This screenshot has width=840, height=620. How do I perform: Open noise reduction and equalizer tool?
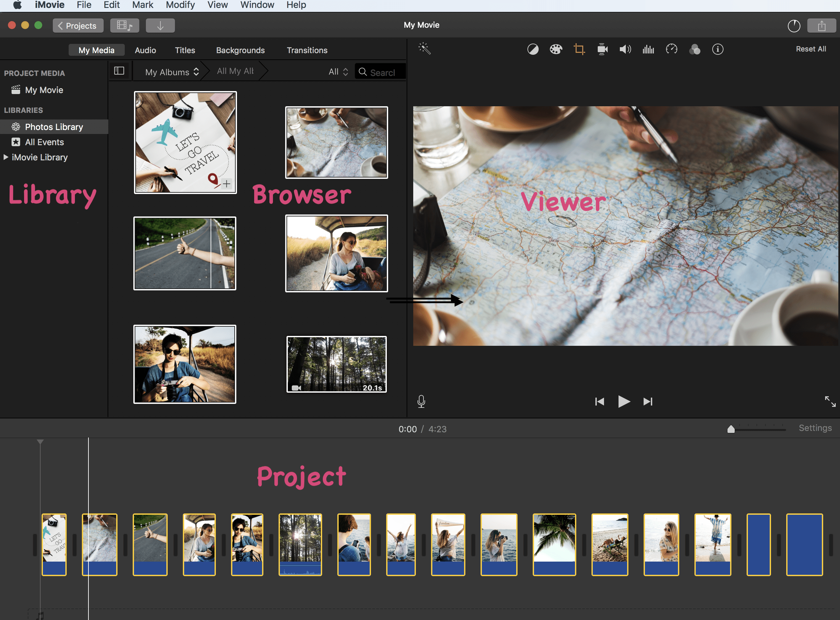click(x=648, y=49)
